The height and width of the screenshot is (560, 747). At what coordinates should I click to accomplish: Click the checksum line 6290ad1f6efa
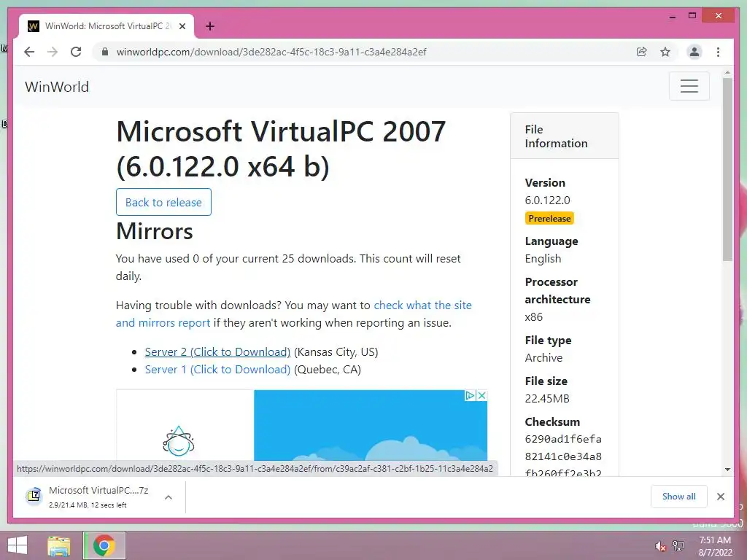[563, 439]
